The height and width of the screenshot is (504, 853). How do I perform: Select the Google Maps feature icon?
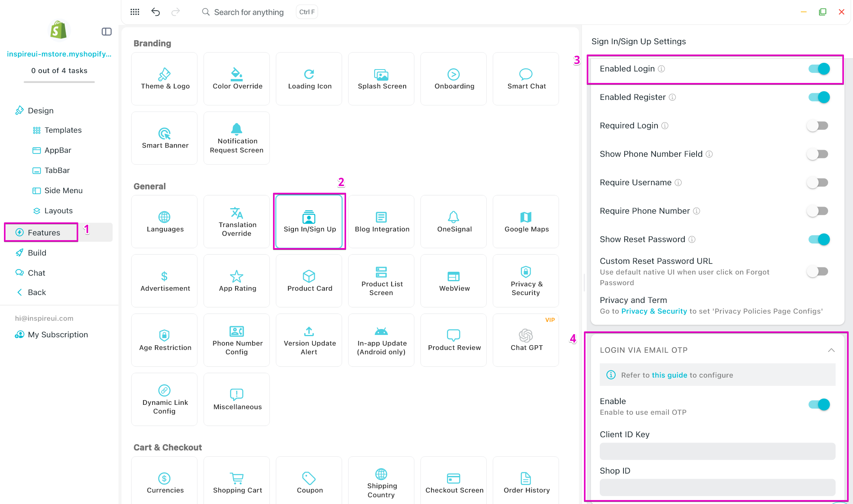point(526,218)
